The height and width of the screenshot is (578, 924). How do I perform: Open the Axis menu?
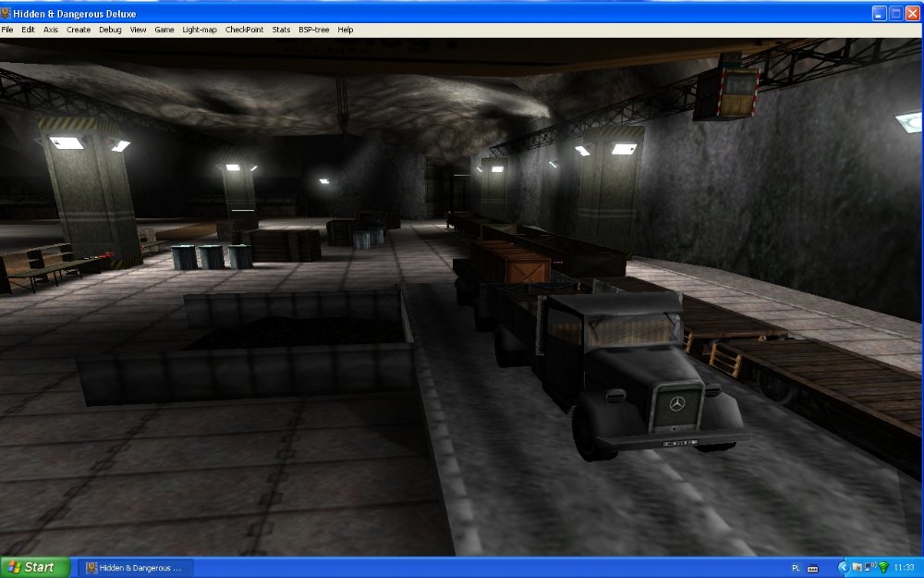coord(51,30)
